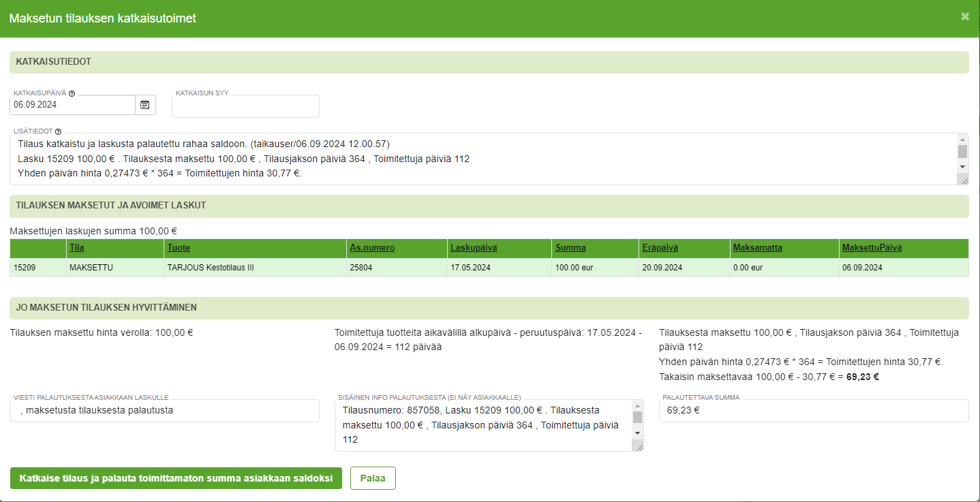Click Sisäinen info scrollbar down arrow
980x502 pixels.
[638, 433]
